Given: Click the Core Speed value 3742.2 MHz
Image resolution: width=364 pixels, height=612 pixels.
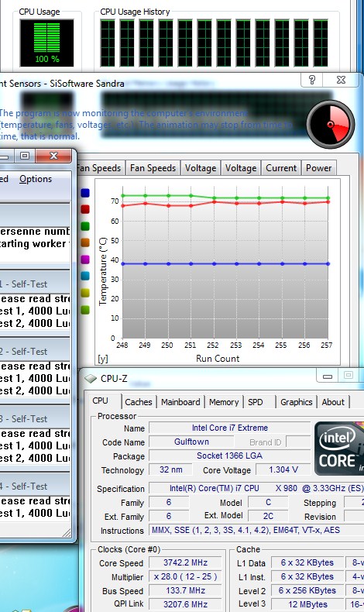Looking at the screenshot, I should (x=185, y=563).
